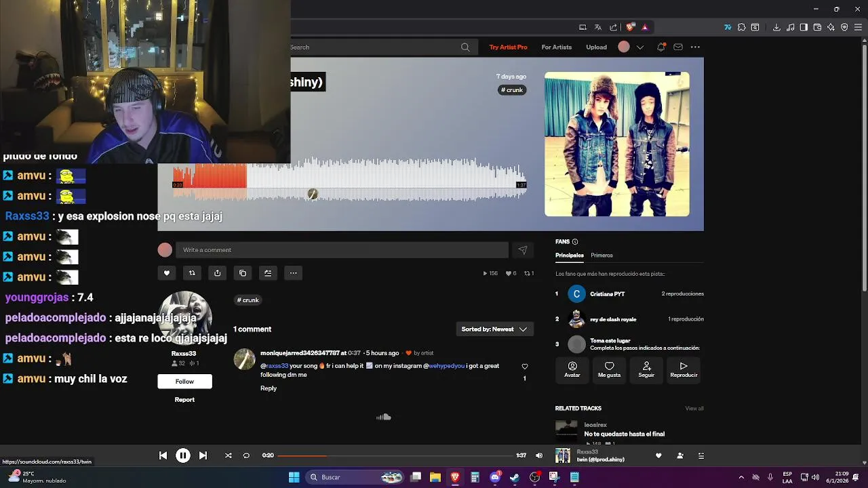Open Brave Rewards triangle icon

(645, 27)
